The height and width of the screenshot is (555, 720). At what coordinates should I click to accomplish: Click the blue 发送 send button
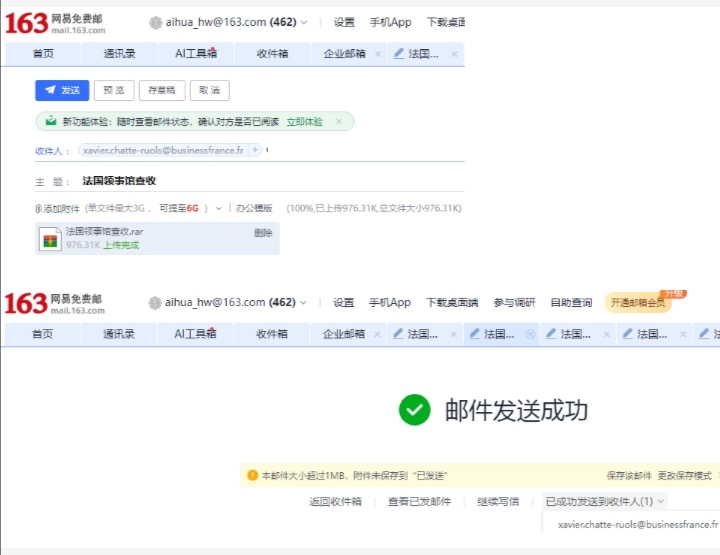point(62,90)
